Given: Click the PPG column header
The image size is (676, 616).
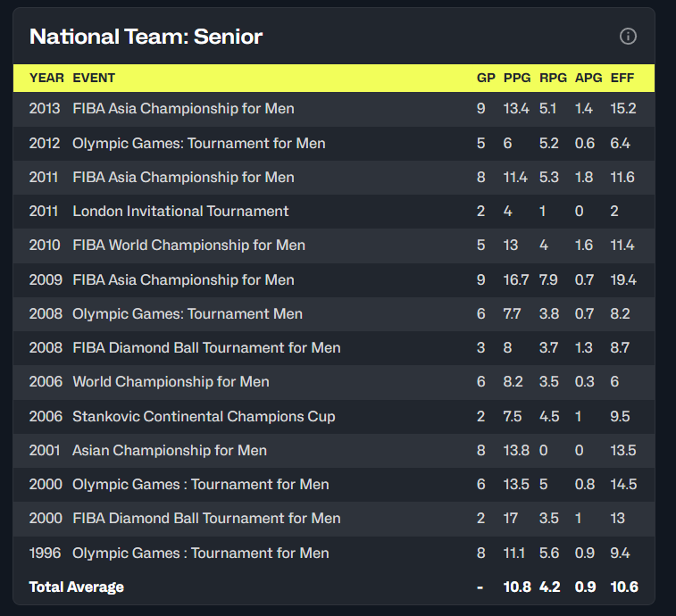Looking at the screenshot, I should pyautogui.click(x=517, y=78).
